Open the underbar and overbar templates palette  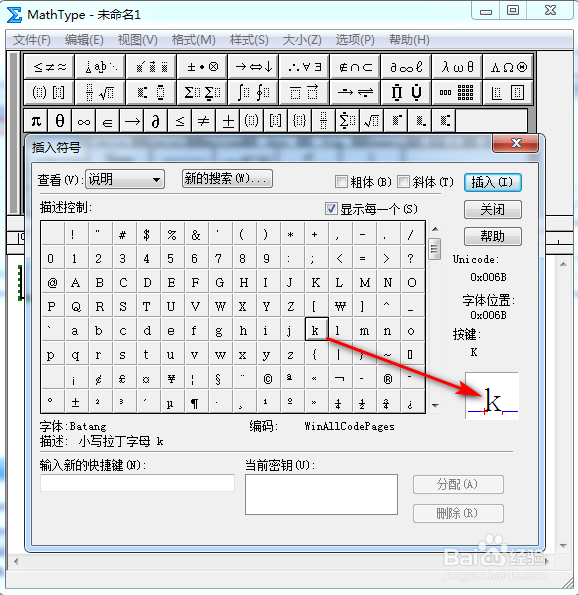[x=304, y=92]
